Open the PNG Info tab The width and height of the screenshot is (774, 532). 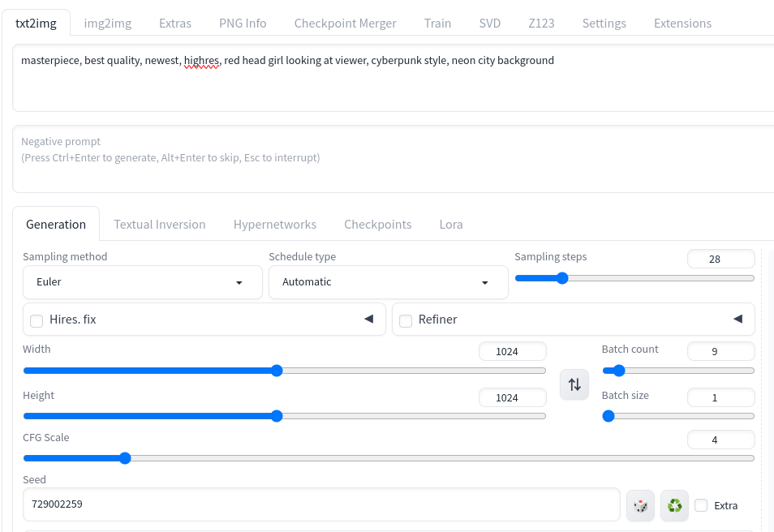pos(243,24)
